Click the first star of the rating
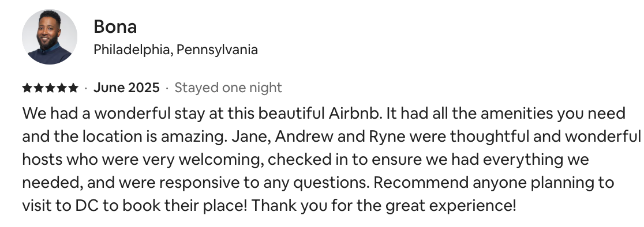The image size is (644, 227). 27,88
